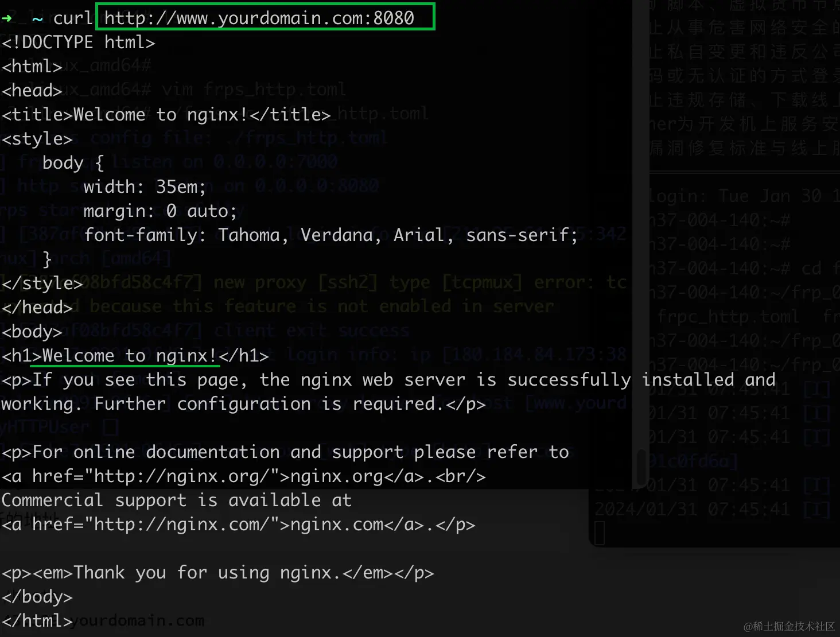Click the 'If you see this page' paragraph line
Screen dimensions: 840x637
click(x=388, y=380)
